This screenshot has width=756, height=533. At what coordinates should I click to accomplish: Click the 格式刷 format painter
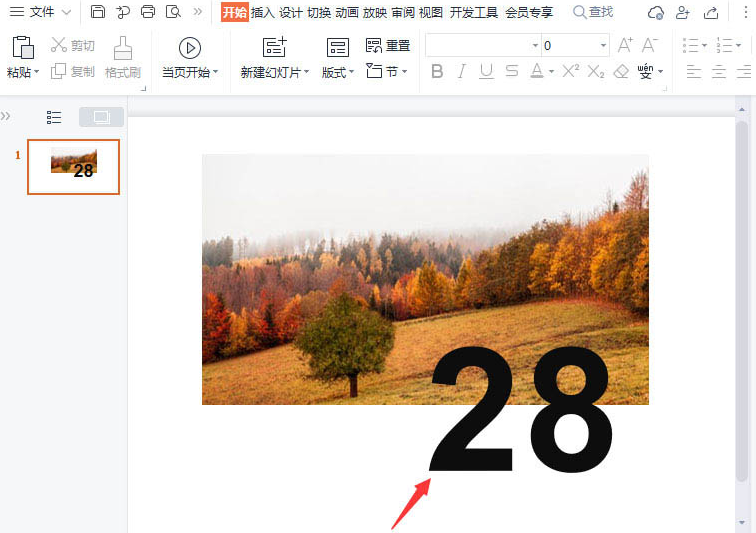[x=123, y=57]
